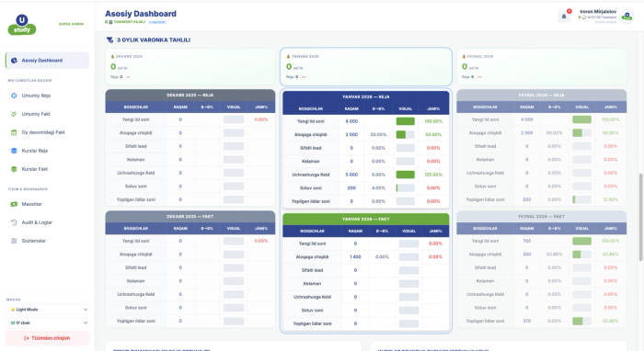Click the Tizimdan chiqish logout button
The image size is (644, 351).
(47, 338)
